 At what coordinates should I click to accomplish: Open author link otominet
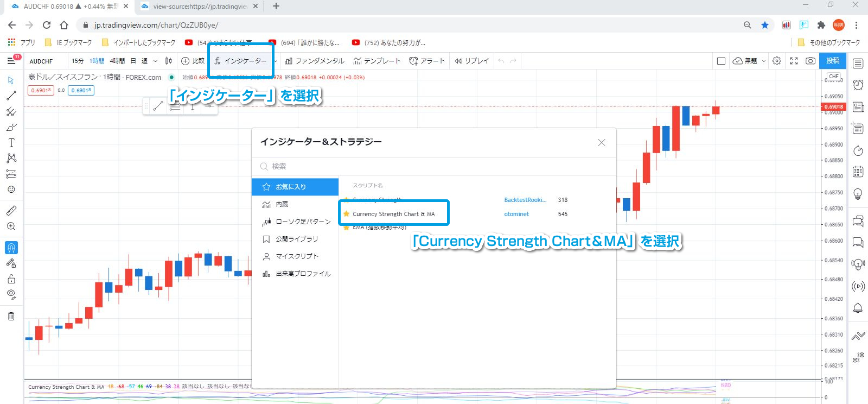pos(516,214)
